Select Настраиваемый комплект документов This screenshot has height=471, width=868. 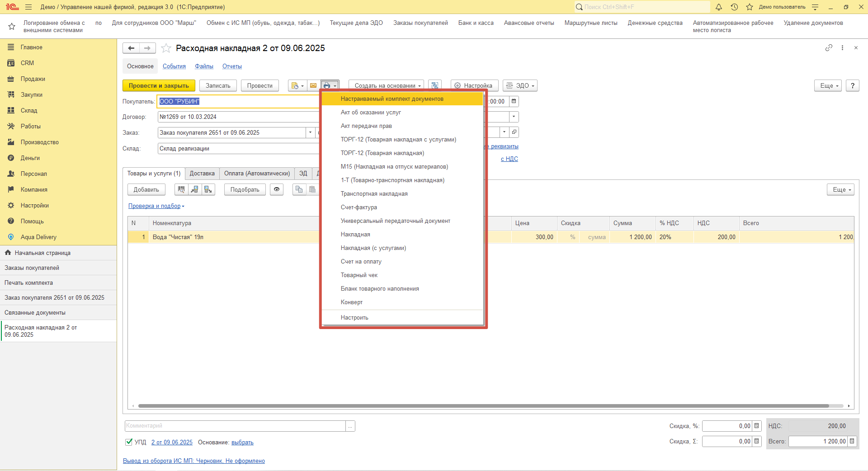(x=402, y=99)
